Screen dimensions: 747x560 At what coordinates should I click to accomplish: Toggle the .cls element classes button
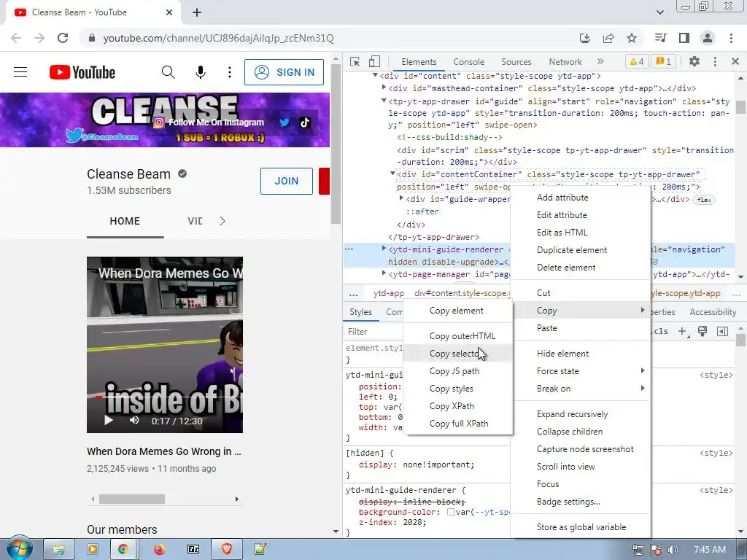pyautogui.click(x=660, y=332)
